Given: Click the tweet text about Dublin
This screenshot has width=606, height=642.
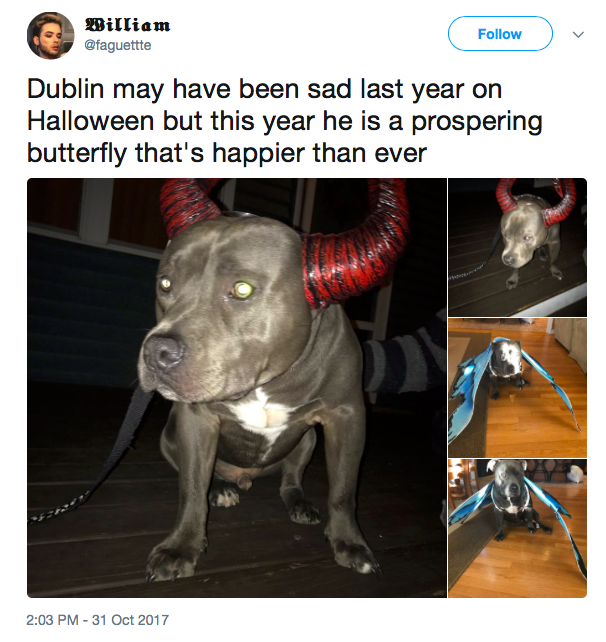Looking at the screenshot, I should click(285, 121).
